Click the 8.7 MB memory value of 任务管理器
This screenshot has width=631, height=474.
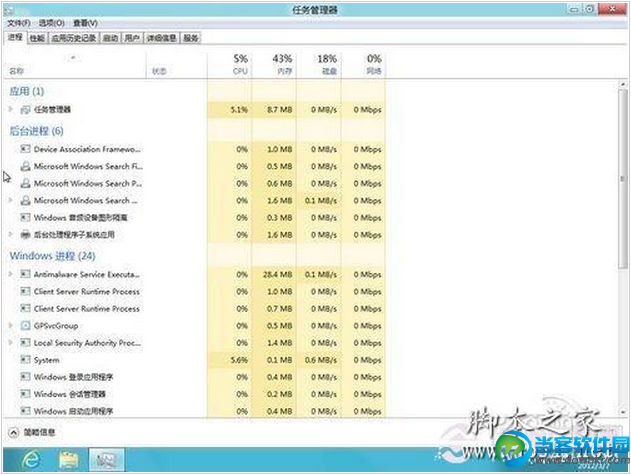(280, 109)
